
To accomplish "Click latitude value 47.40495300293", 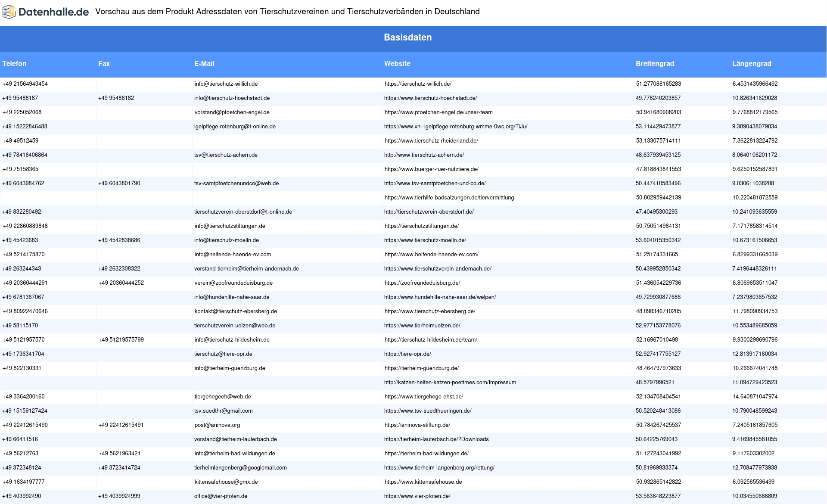I will point(657,212).
